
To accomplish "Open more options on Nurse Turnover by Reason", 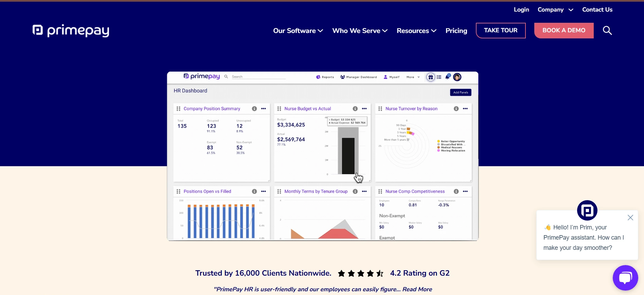I will tap(465, 109).
